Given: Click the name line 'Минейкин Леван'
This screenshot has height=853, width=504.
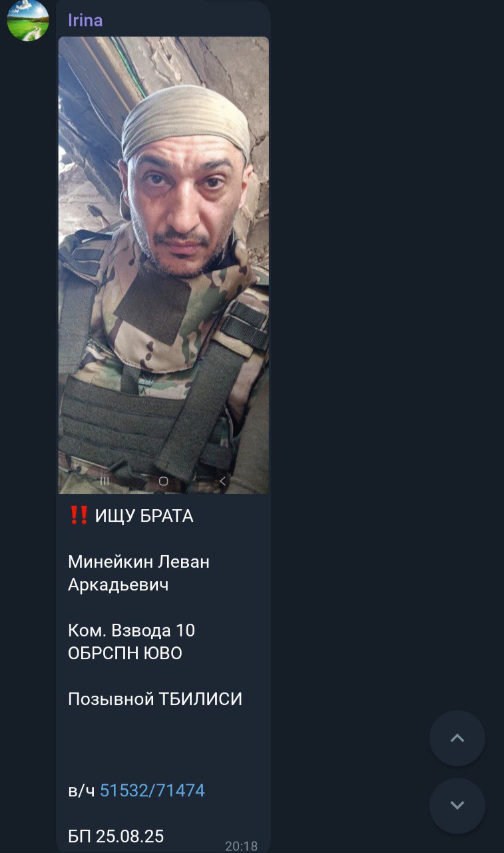Looking at the screenshot, I should pos(138,562).
